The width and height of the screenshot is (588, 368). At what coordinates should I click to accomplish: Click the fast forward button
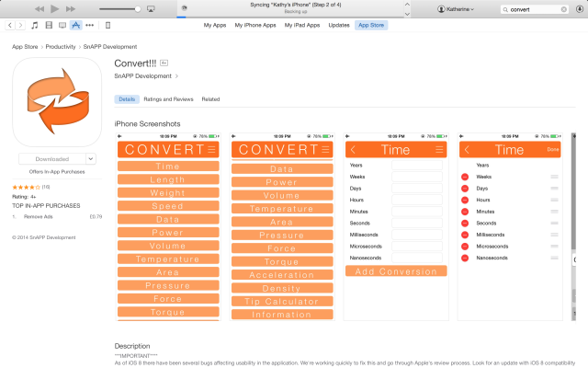tap(71, 9)
